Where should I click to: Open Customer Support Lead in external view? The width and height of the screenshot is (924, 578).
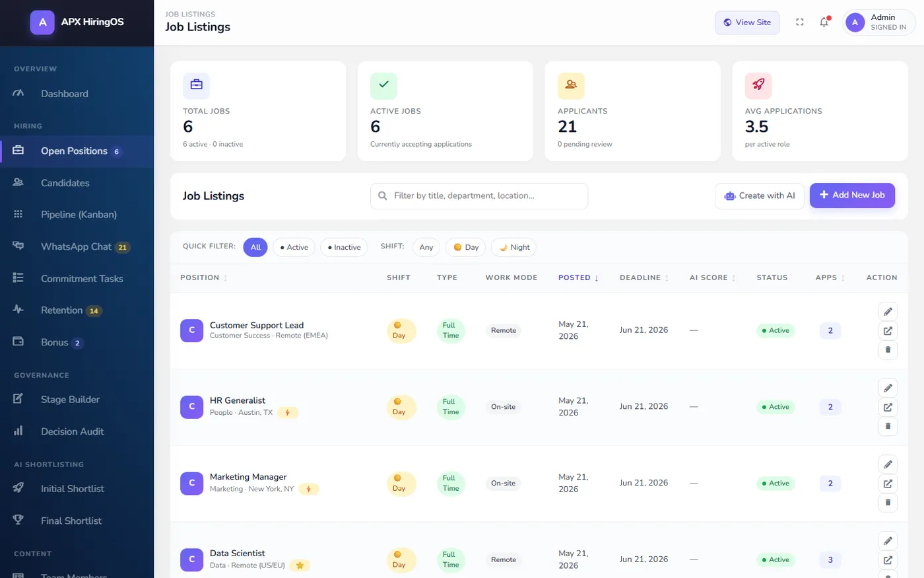[888, 331]
